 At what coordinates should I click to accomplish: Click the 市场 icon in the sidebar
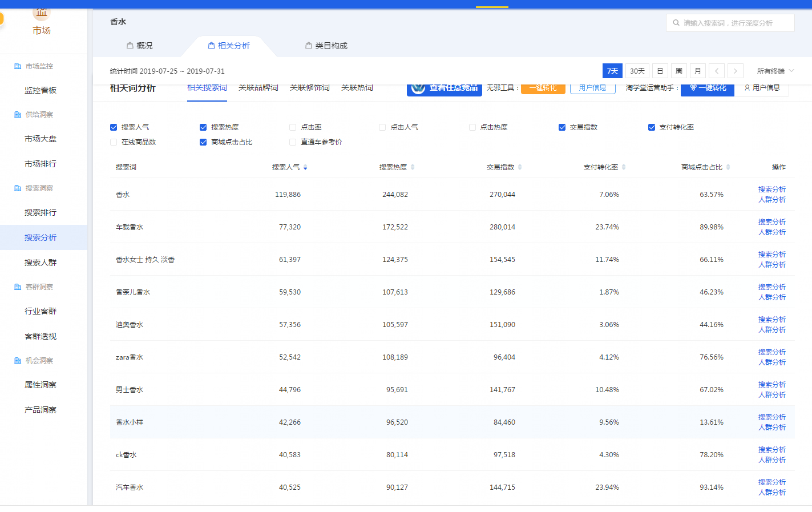41,13
